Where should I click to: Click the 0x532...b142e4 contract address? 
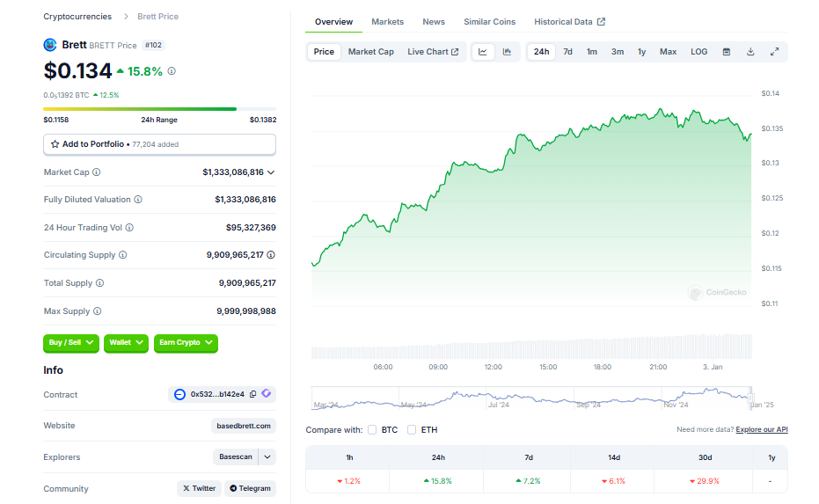(x=217, y=394)
